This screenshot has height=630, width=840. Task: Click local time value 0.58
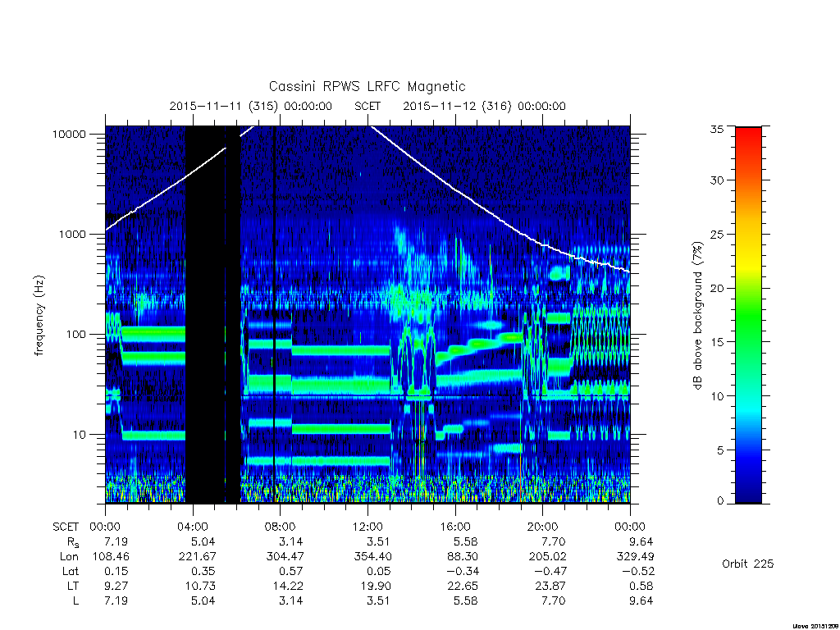(641, 586)
